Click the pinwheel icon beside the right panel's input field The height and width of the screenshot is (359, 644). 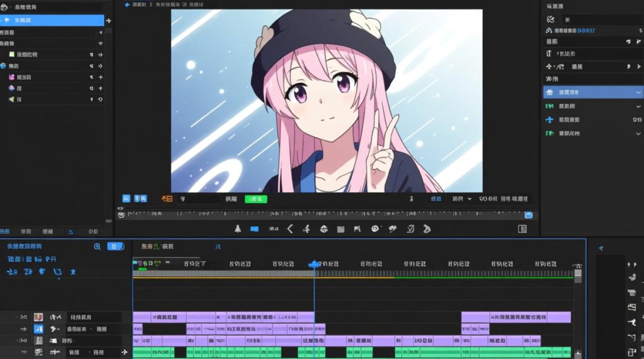point(551,20)
